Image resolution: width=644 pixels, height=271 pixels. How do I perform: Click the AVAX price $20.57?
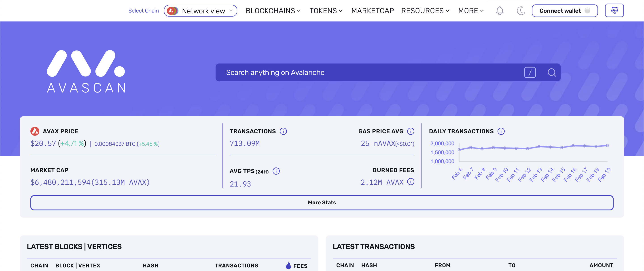point(43,144)
